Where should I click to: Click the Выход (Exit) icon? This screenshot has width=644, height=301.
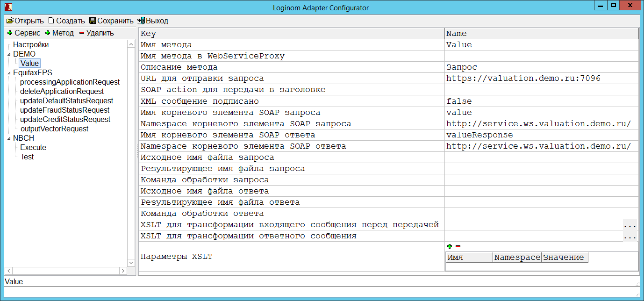[141, 21]
